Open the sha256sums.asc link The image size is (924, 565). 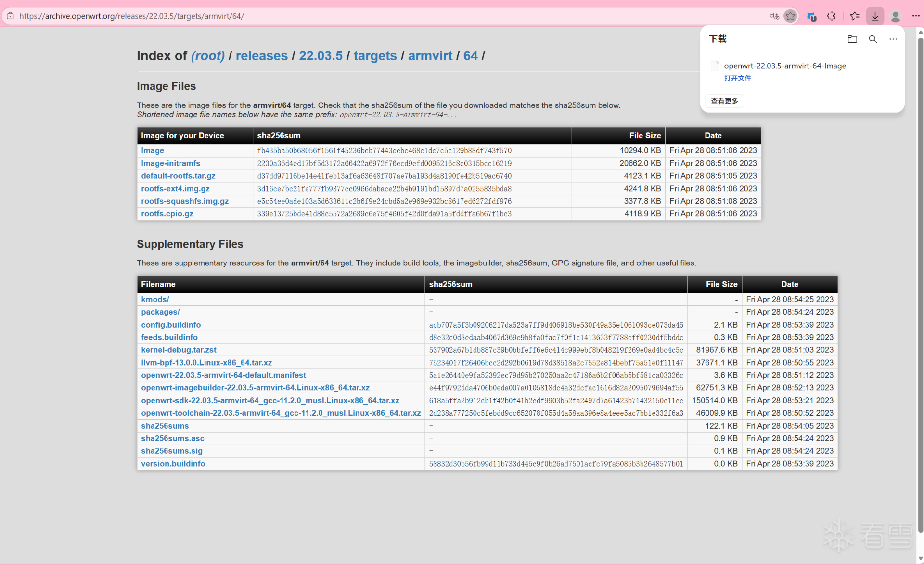tap(173, 438)
